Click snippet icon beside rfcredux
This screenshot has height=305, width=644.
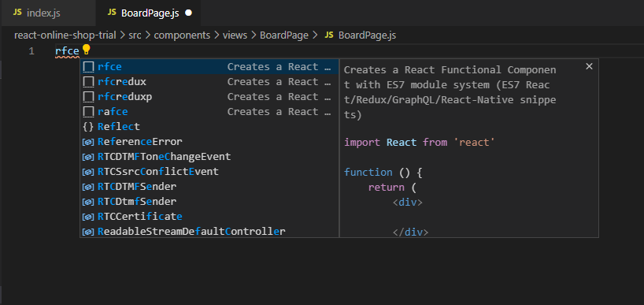pyautogui.click(x=88, y=82)
